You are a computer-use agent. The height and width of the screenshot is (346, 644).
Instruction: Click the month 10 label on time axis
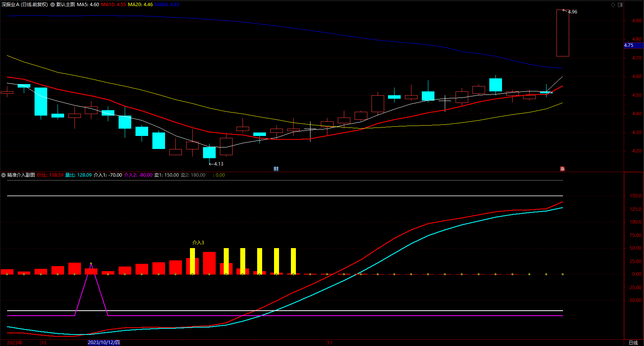click(43, 343)
